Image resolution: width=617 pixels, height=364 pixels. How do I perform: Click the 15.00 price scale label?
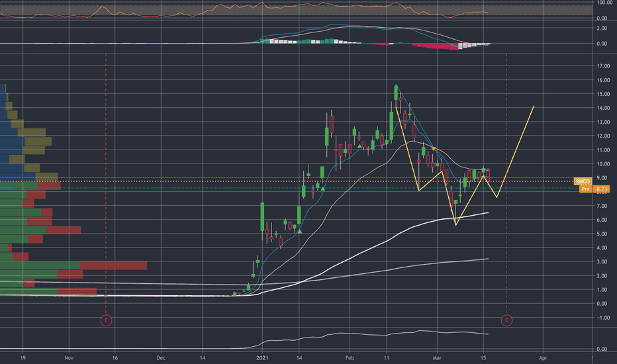click(x=603, y=94)
